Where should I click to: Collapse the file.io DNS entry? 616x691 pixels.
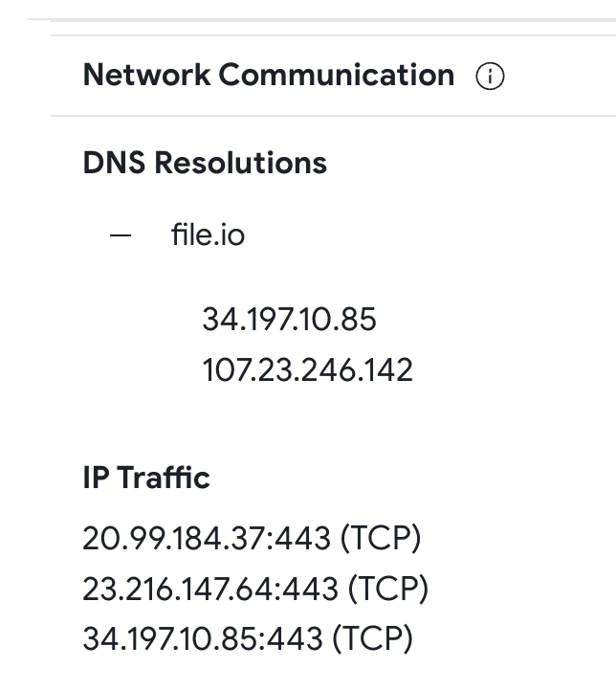121,235
